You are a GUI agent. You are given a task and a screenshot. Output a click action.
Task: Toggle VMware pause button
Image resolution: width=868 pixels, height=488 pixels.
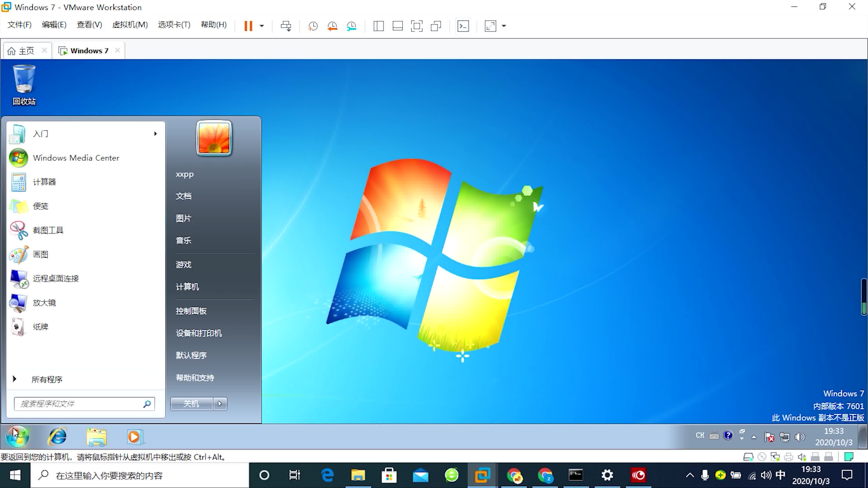(x=249, y=25)
